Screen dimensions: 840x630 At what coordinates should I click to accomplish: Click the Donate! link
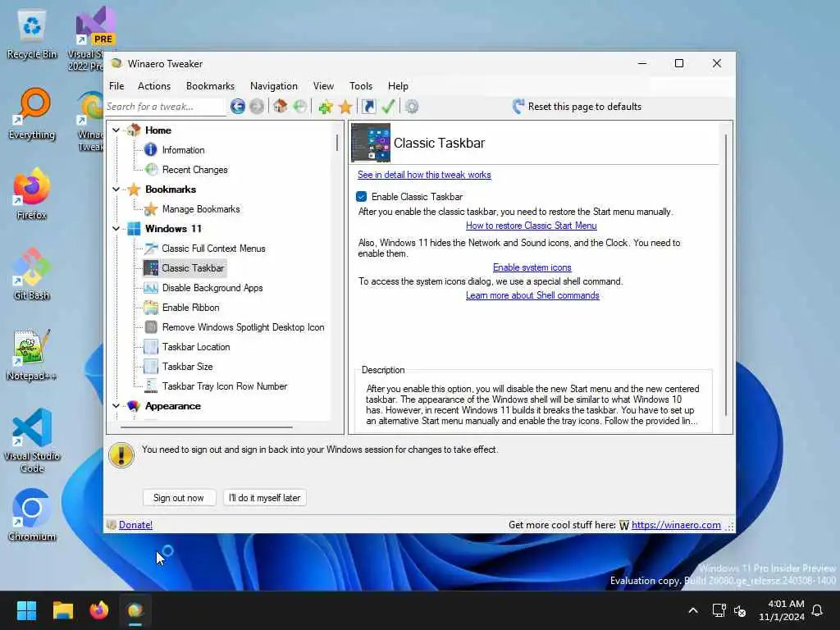tap(135, 525)
